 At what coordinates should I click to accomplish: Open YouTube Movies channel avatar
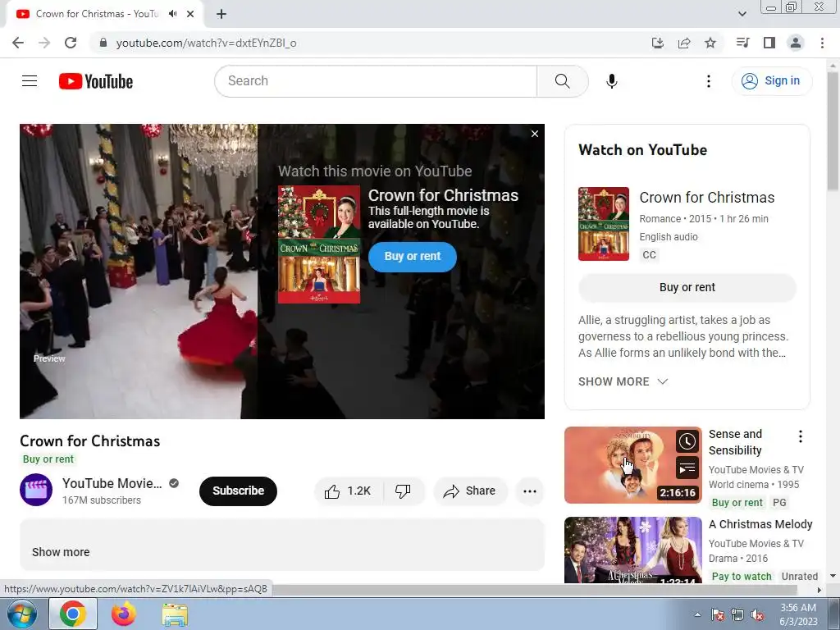(36, 490)
